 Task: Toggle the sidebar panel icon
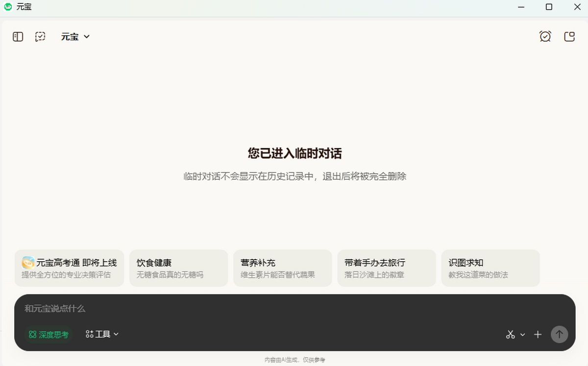pos(18,37)
